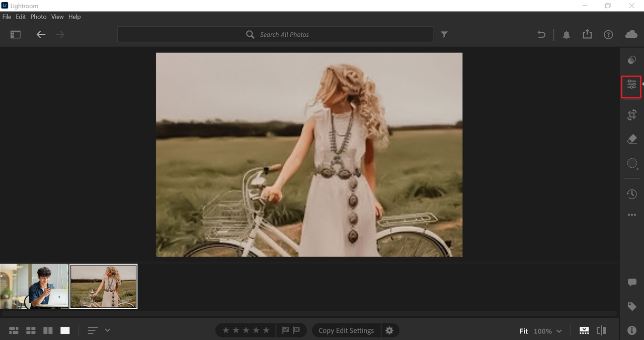The width and height of the screenshot is (644, 340).
Task: Toggle show original before/after view
Action: click(x=601, y=330)
